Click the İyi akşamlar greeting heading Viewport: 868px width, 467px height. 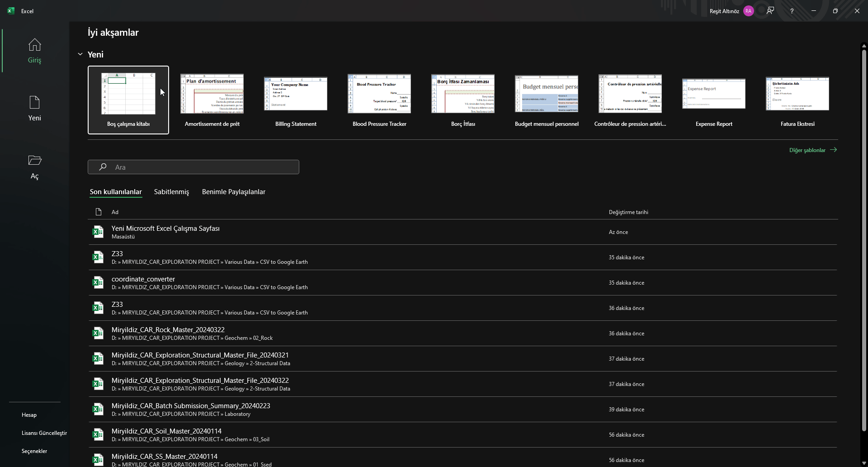[x=113, y=33]
